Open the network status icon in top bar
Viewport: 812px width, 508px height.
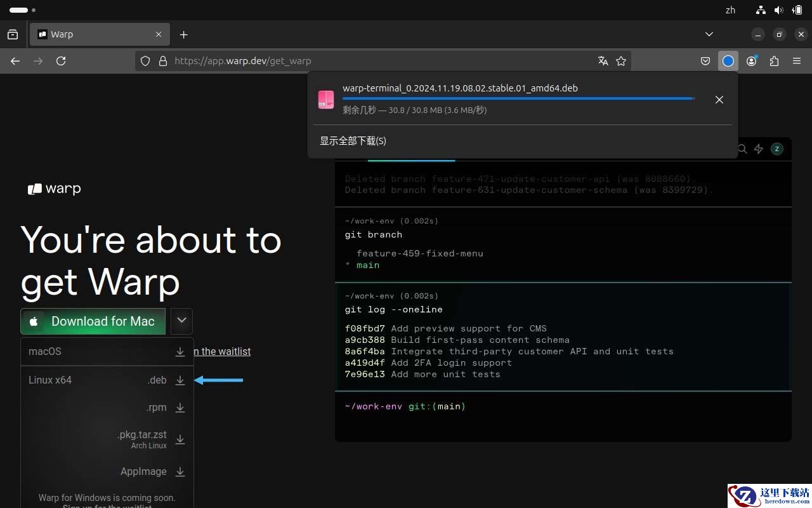[761, 10]
